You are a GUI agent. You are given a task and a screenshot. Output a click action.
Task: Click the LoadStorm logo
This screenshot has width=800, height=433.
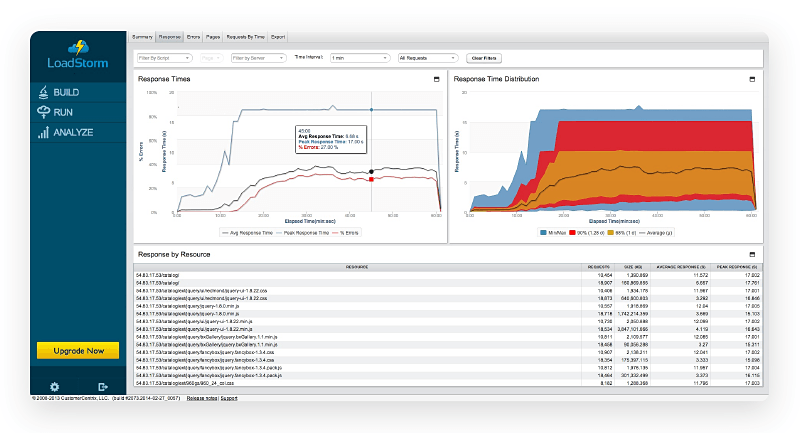pos(78,55)
